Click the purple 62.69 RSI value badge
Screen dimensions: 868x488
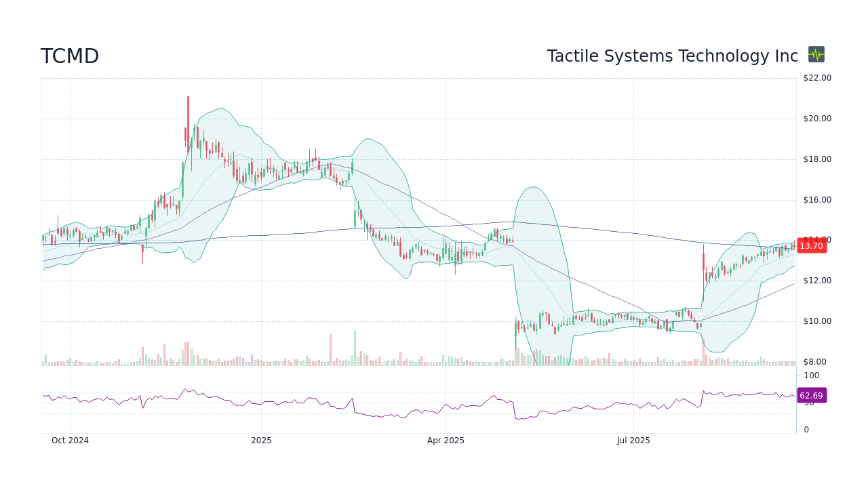[811, 395]
